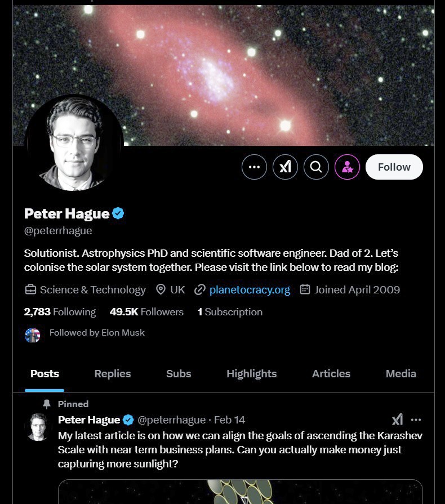
Task: Go to the Media tab
Action: coord(401,373)
